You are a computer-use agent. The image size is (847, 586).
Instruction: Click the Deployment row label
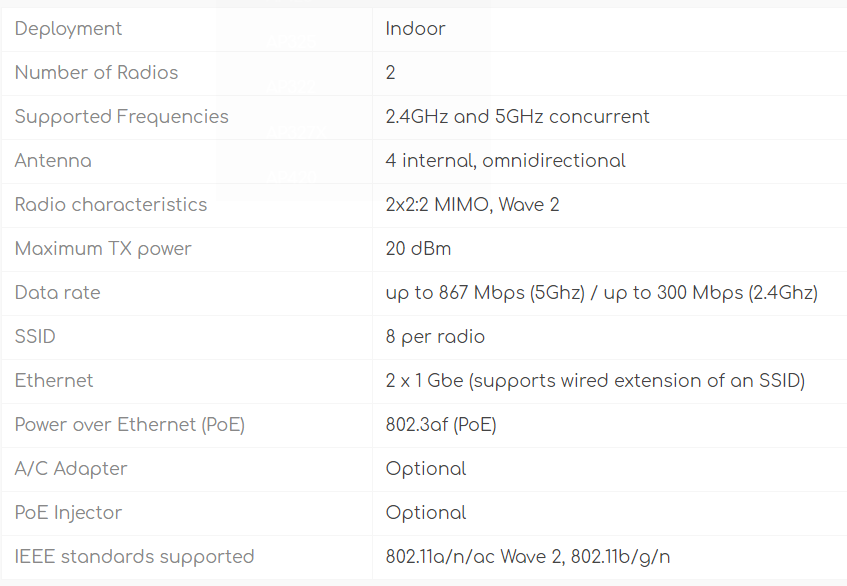68,29
